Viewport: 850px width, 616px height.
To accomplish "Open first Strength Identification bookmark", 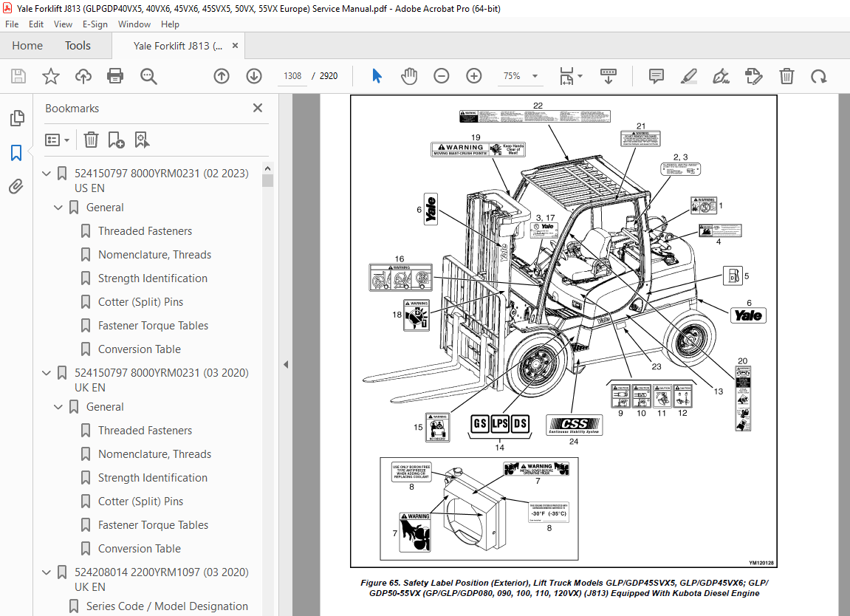I will tap(152, 278).
